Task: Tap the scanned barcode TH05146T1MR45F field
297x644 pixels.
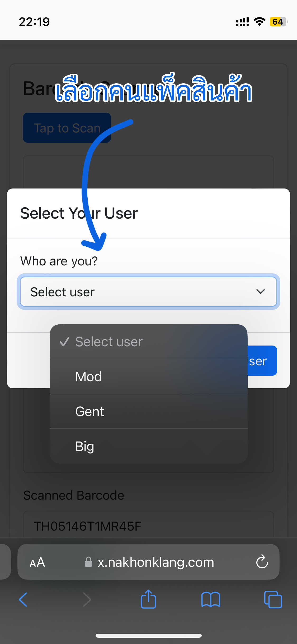Action: pyautogui.click(x=148, y=526)
